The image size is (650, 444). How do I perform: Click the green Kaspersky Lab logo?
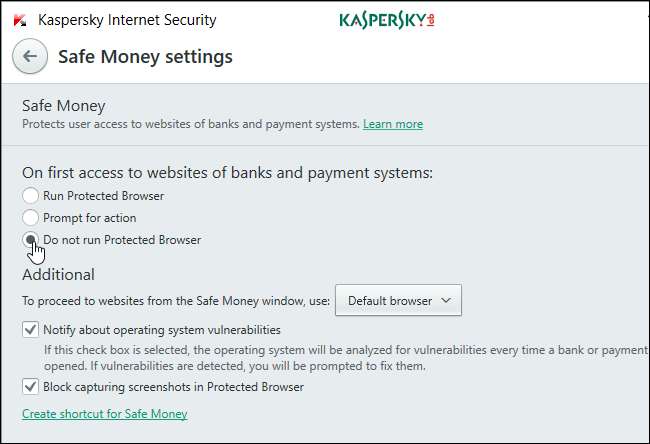[387, 20]
